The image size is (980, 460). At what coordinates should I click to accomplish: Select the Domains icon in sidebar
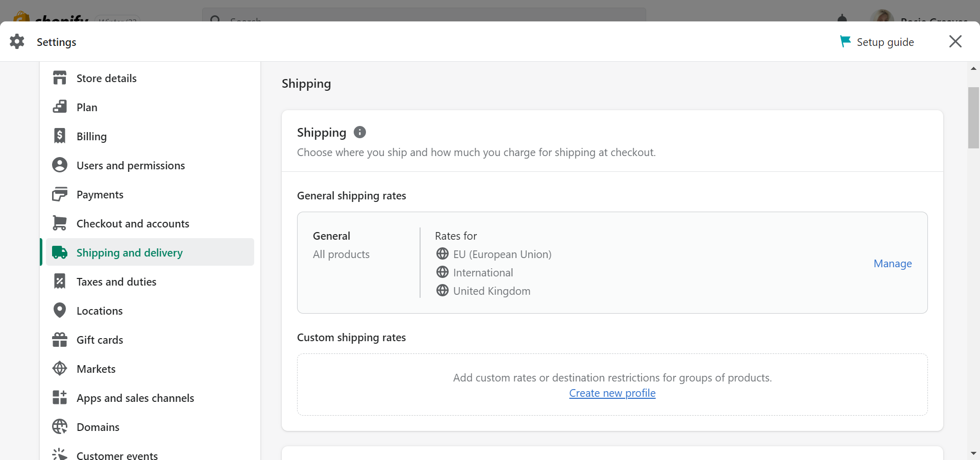click(x=59, y=427)
